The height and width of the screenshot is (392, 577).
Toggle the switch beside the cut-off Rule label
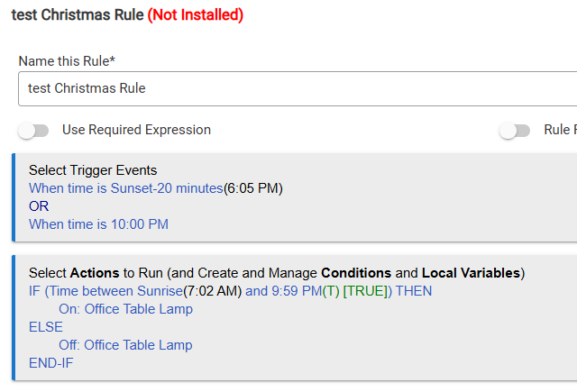coord(515,131)
